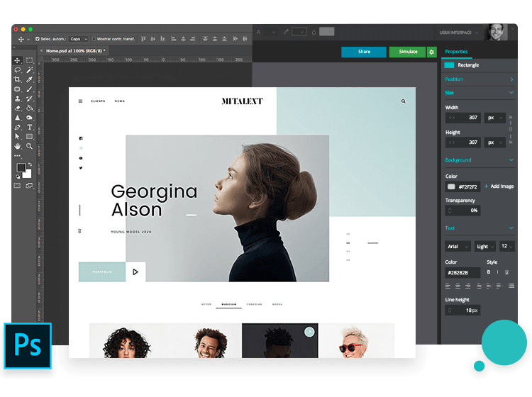
Task: Select the Crop tool
Action: (17, 79)
